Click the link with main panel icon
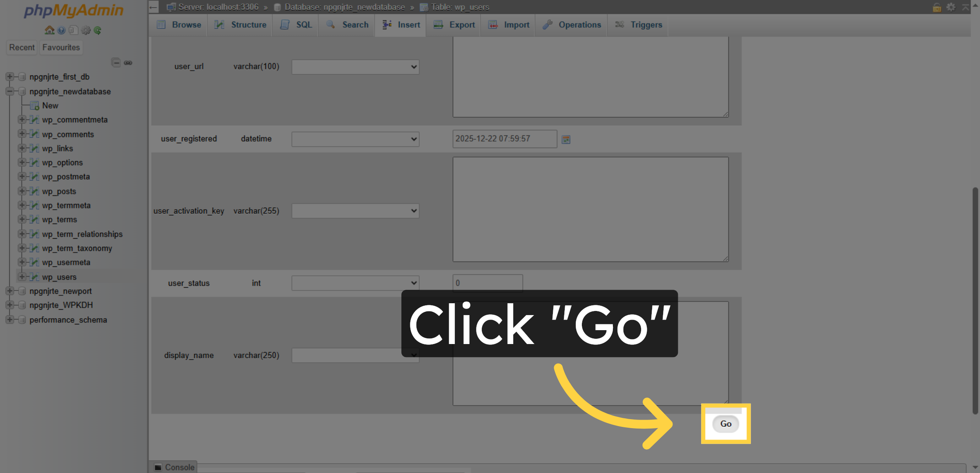This screenshot has height=473, width=980. (128, 62)
